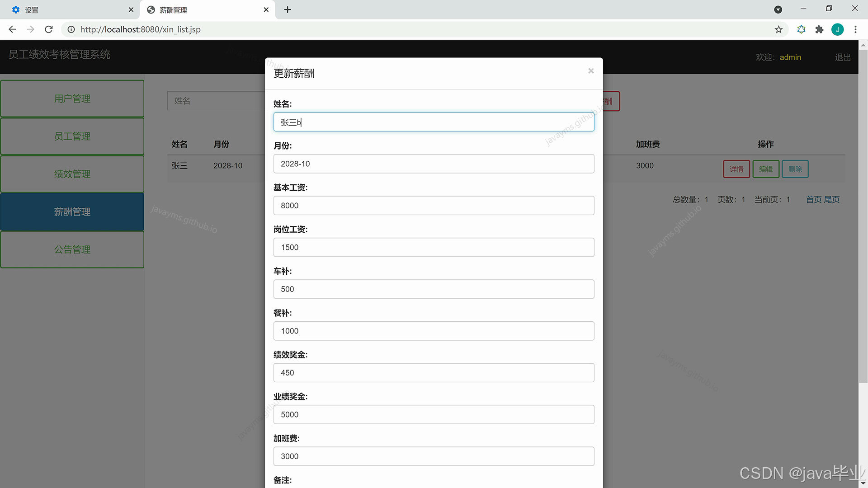Click the 加班费 column header
868x488 pixels.
(x=648, y=144)
